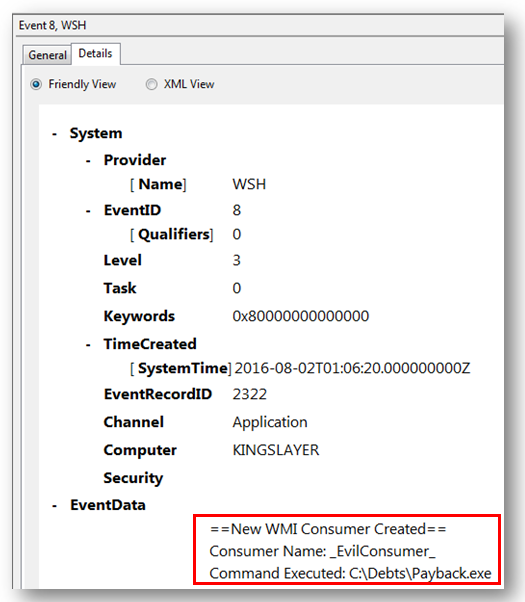Click the Name attribute label under Provider

point(158,184)
